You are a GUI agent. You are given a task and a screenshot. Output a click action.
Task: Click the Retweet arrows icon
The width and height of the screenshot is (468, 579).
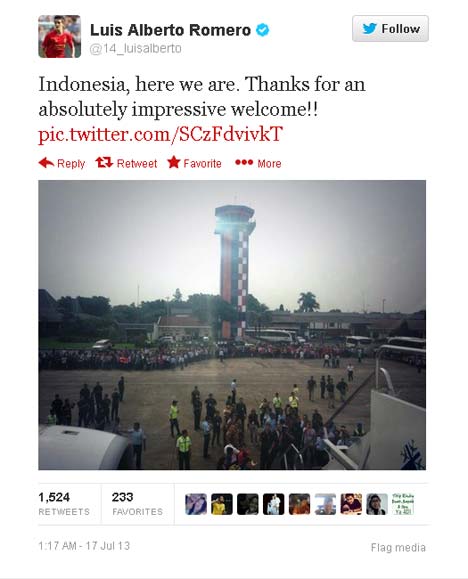(104, 162)
